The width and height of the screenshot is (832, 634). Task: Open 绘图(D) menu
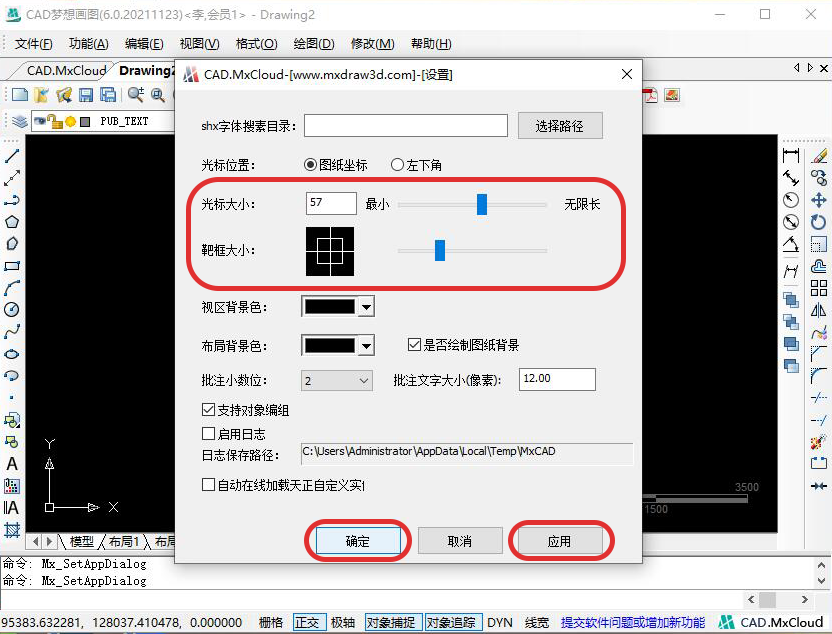pyautogui.click(x=314, y=44)
